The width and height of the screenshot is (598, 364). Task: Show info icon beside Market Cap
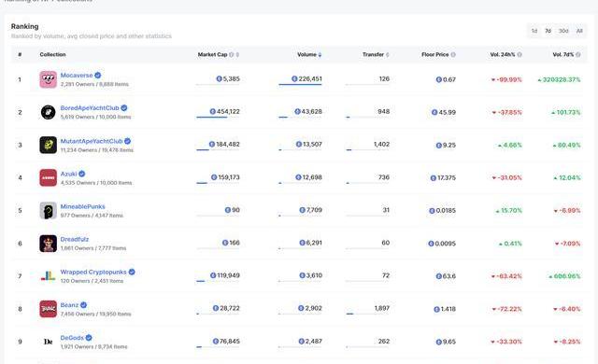pyautogui.click(x=231, y=55)
